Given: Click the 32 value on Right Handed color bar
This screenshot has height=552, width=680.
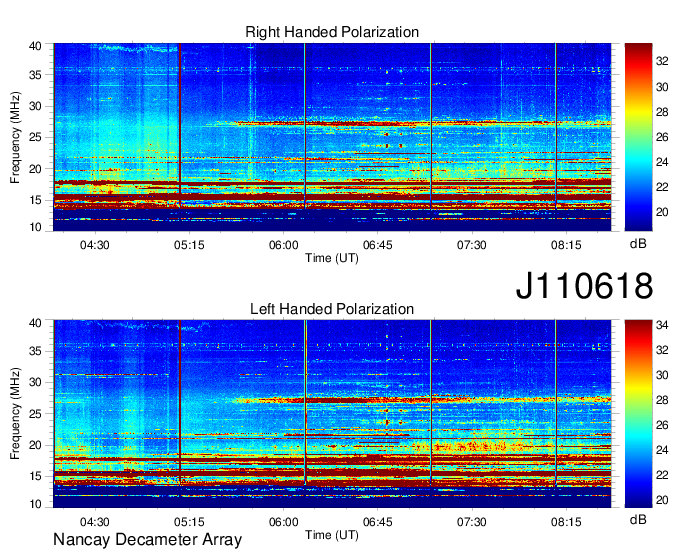Looking at the screenshot, I should [662, 62].
